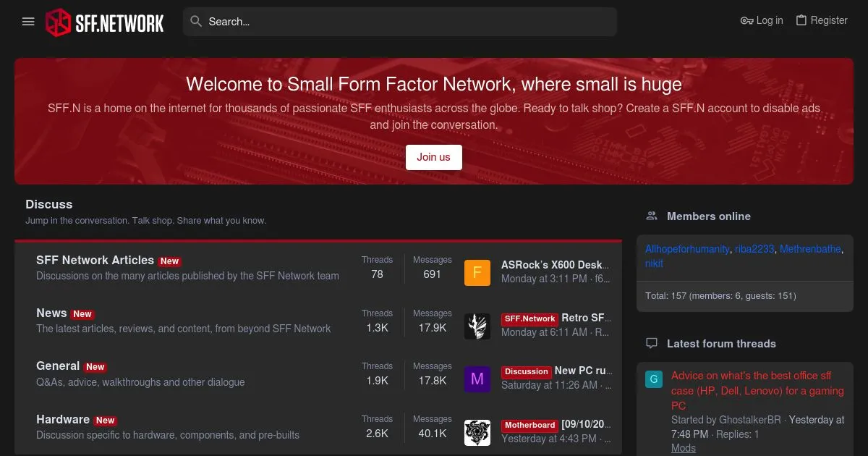Open the Discuss category heading
Screen dimensions: 868x456
[x=49, y=204]
